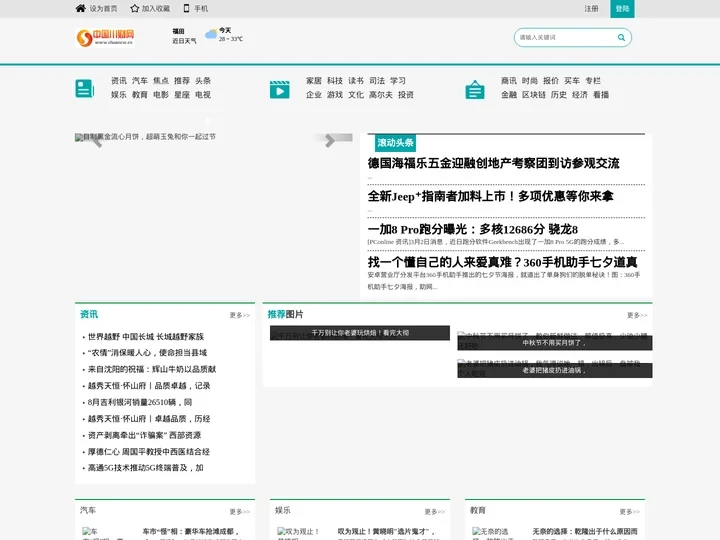Screen dimensions: 720x540
Task: Open the 焦点 nav menu item
Action: pos(161,81)
